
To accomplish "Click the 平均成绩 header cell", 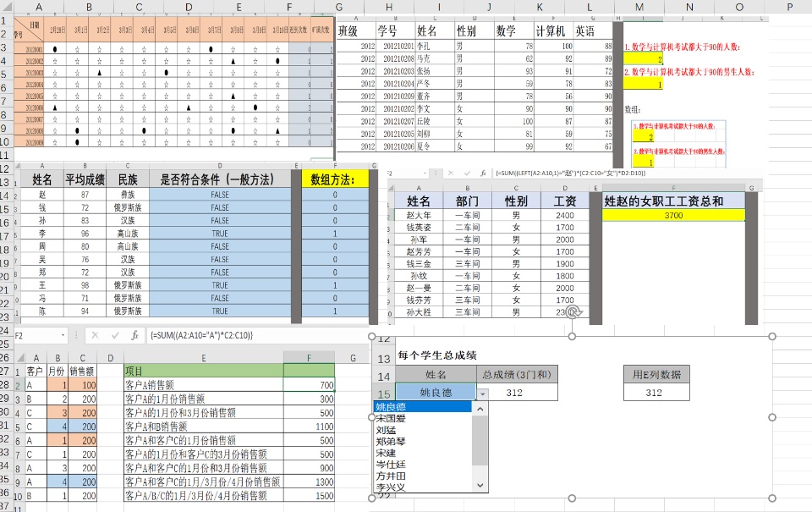I will [x=85, y=179].
